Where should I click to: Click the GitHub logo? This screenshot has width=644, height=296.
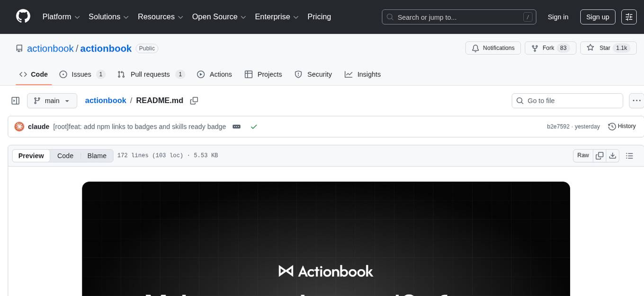23,17
